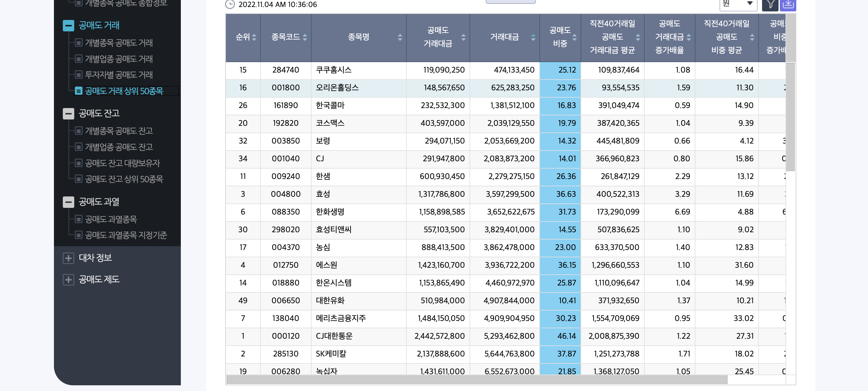This screenshot has height=391, width=868.
Task: Sort by 공매도 비중 column arrows
Action: coord(574,37)
